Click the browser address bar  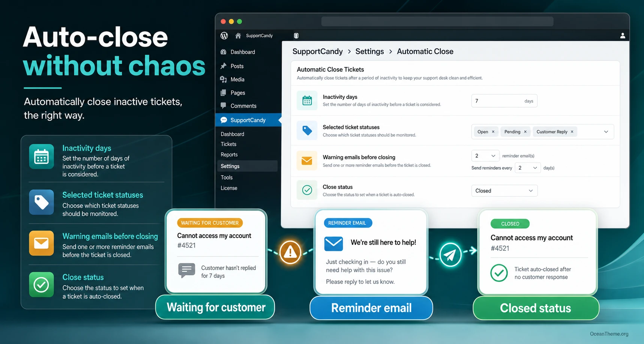(x=437, y=21)
